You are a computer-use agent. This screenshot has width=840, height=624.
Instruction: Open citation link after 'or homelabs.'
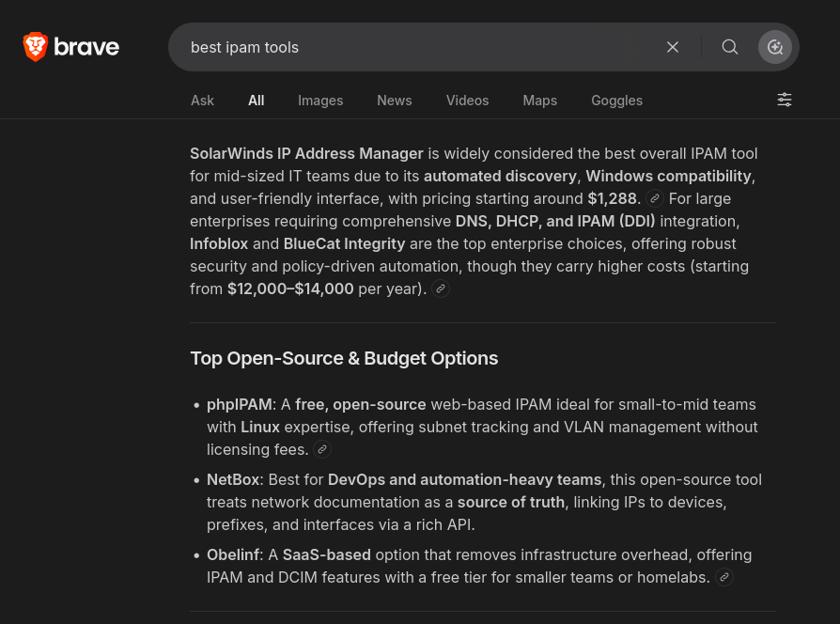coord(724,577)
